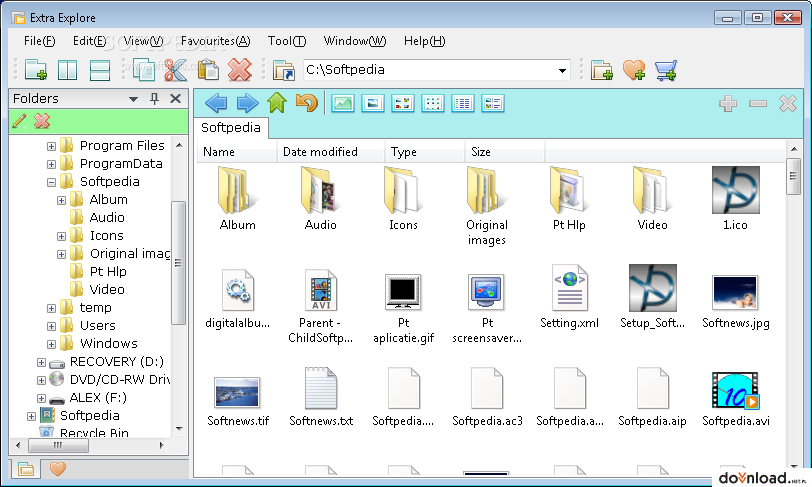
Task: Sort by the Size column header
Action: point(505,152)
